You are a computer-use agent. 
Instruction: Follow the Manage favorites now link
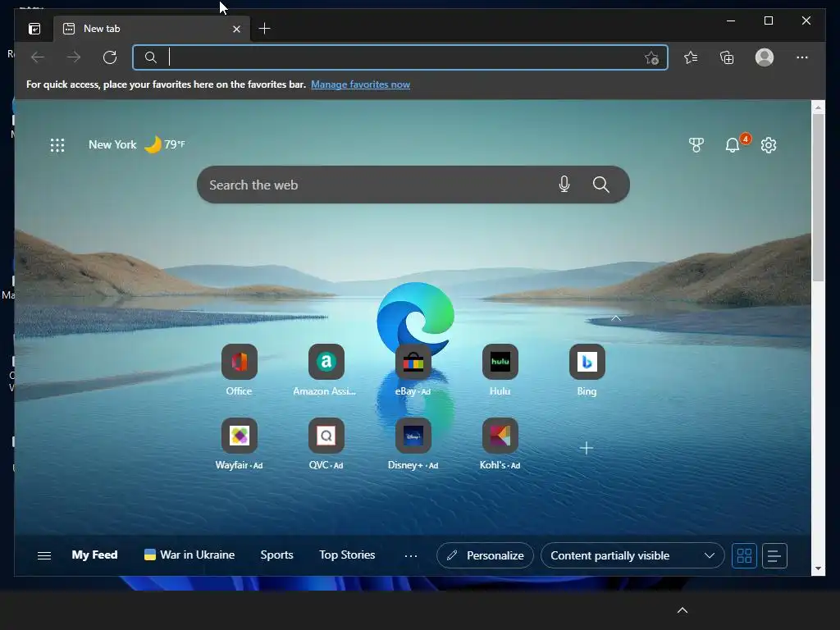point(361,84)
